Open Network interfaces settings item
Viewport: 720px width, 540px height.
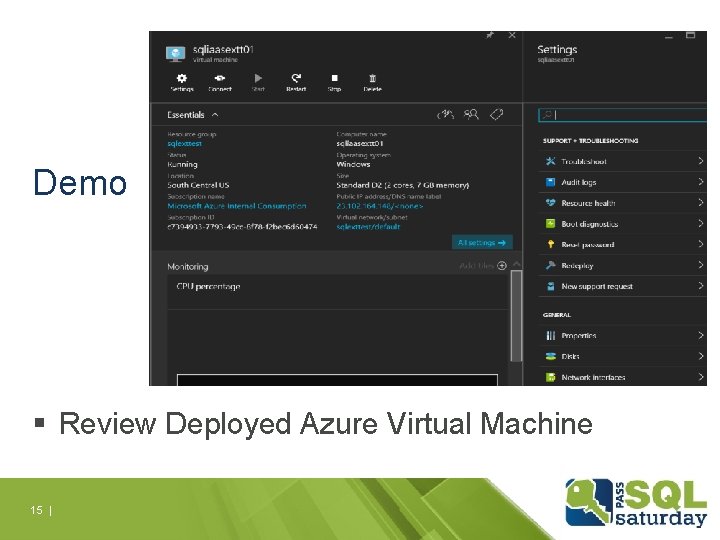coord(622,377)
